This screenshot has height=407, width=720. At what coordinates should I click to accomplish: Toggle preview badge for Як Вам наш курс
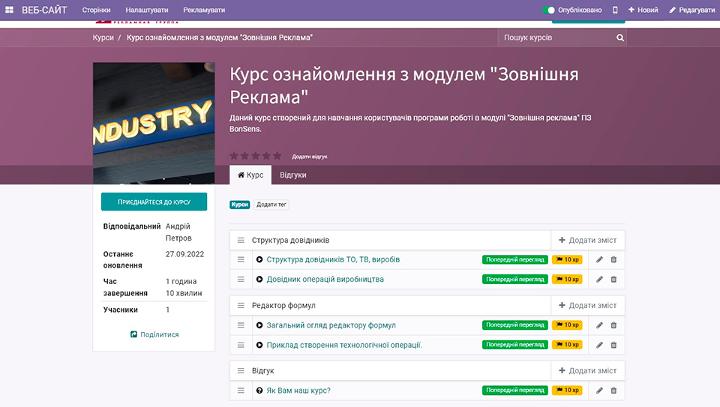[515, 390]
